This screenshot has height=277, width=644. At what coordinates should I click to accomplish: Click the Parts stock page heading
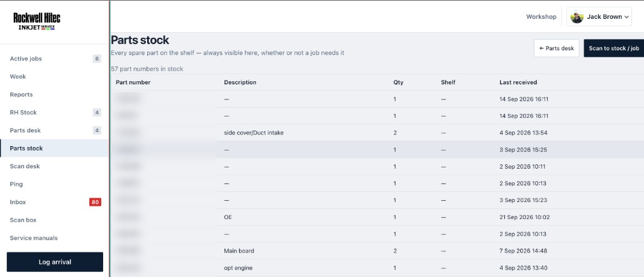pos(140,40)
